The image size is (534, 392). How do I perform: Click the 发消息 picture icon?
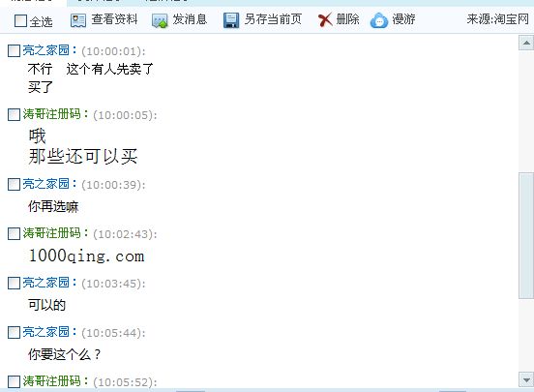pyautogui.click(x=160, y=20)
